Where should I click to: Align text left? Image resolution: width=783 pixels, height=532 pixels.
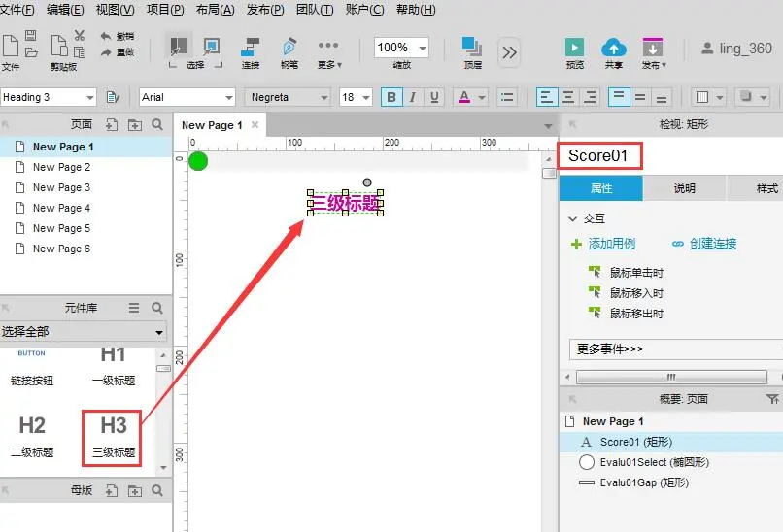546,97
